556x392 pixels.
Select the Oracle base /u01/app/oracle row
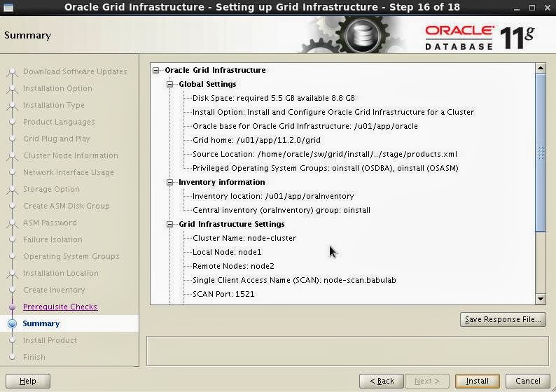coord(305,126)
